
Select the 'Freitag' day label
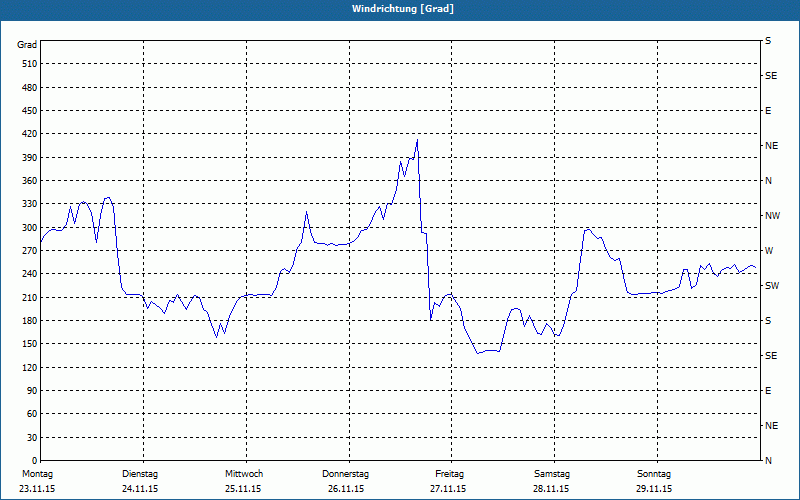tap(449, 474)
